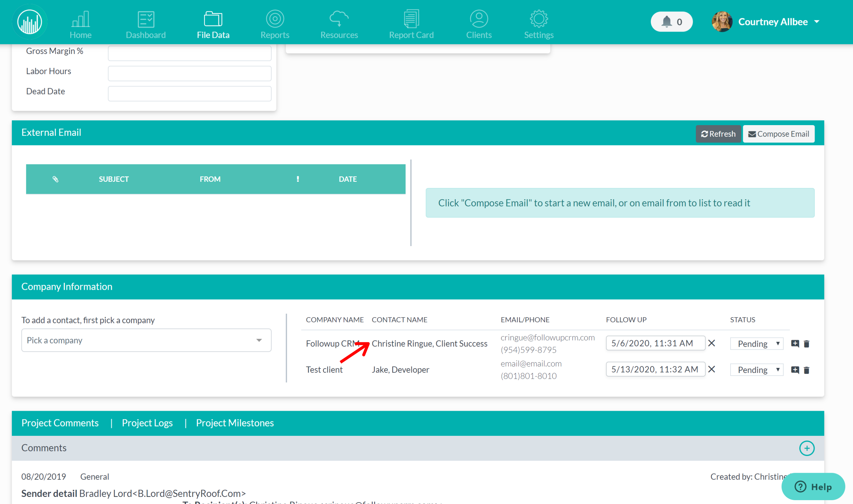
Task: Delete the Jake, Developer contact row
Action: (x=806, y=370)
